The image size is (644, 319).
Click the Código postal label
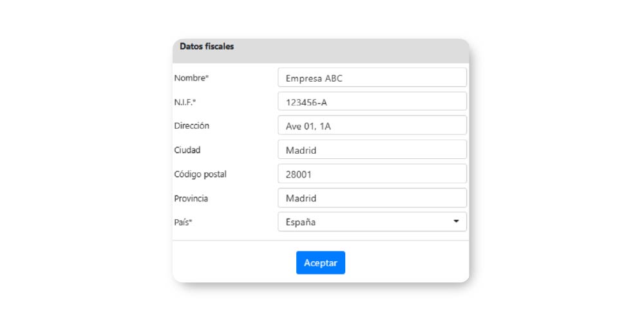[200, 174]
